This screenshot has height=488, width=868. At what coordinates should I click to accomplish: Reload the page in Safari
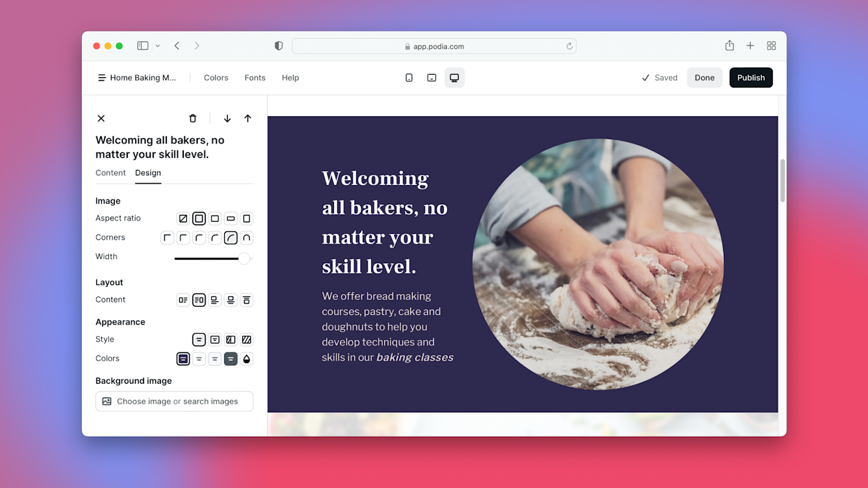tap(569, 46)
